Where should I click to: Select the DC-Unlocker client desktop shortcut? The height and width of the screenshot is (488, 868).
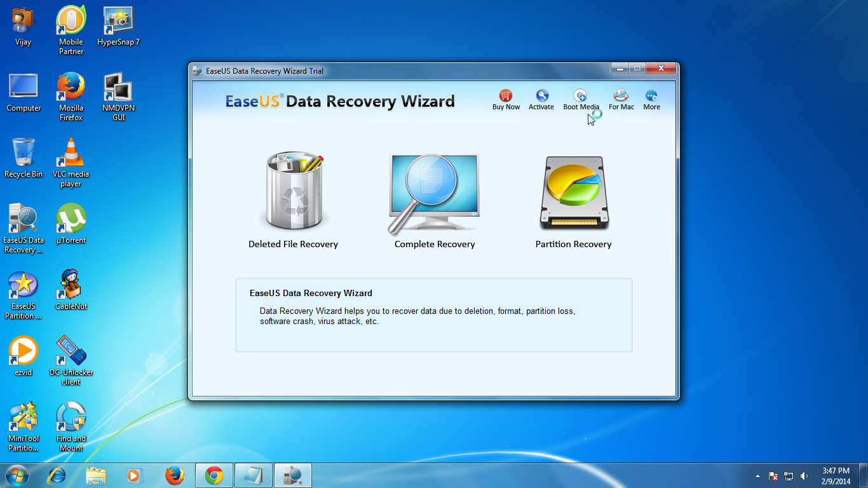tap(71, 360)
